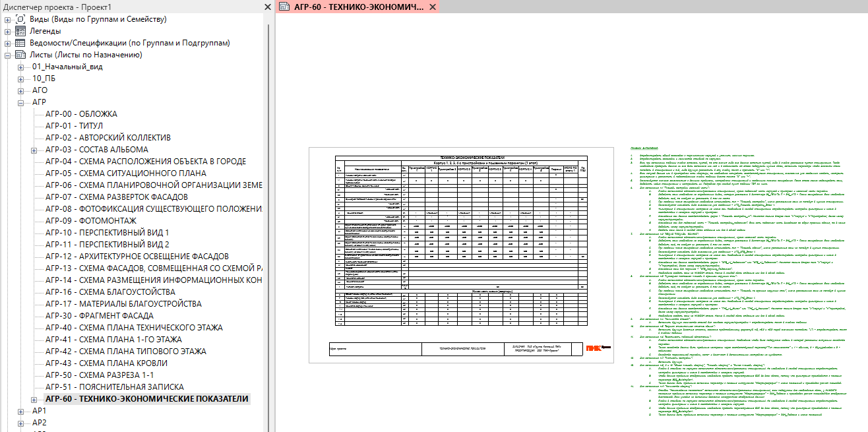This screenshot has height=432, width=868.
Task: Select the АР1 group label
Action: click(x=40, y=411)
